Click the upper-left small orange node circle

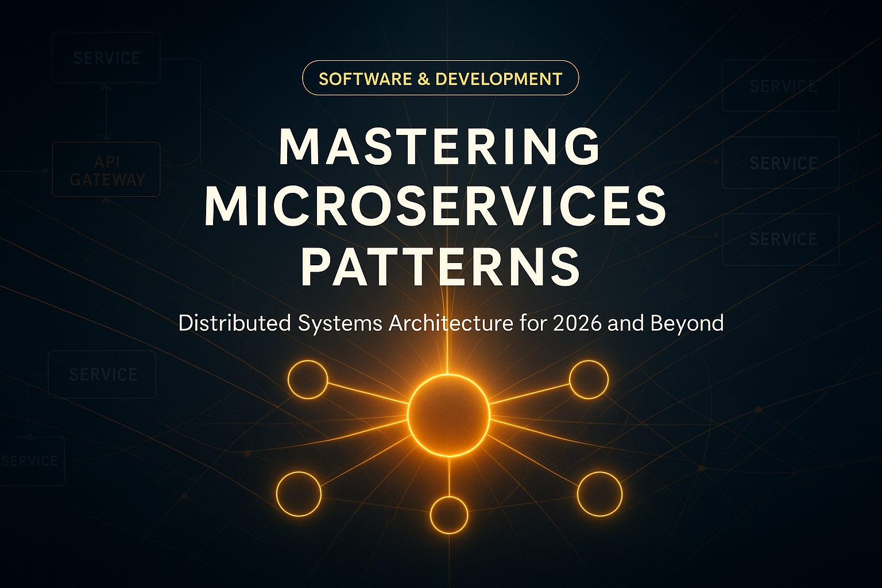click(307, 380)
